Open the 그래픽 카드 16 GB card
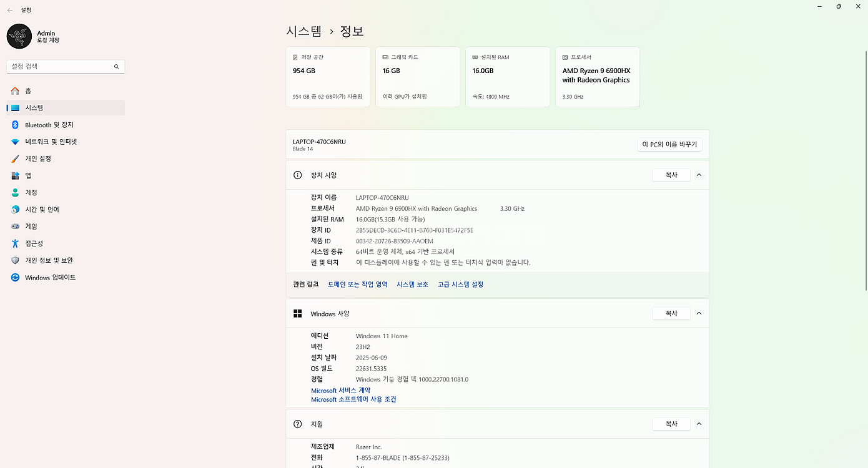Screen dimensions: 868x468 pyautogui.click(x=418, y=77)
